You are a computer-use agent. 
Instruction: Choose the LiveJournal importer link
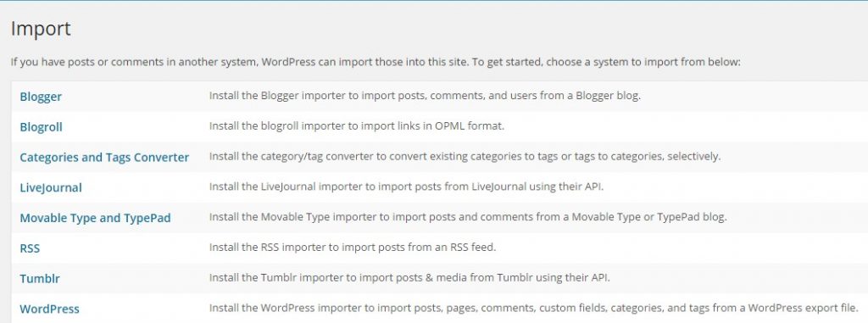click(x=50, y=188)
